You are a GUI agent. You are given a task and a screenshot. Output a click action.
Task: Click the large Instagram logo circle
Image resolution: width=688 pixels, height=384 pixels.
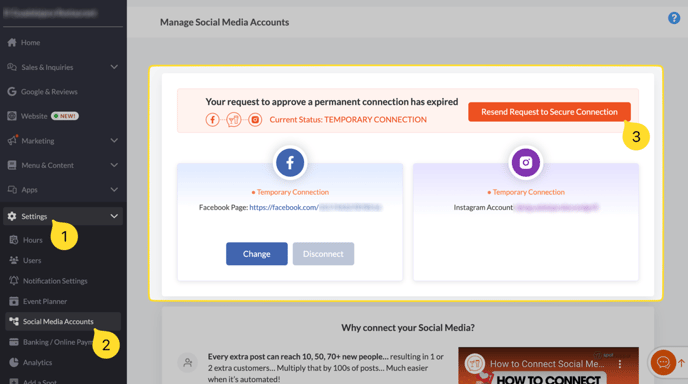click(526, 162)
